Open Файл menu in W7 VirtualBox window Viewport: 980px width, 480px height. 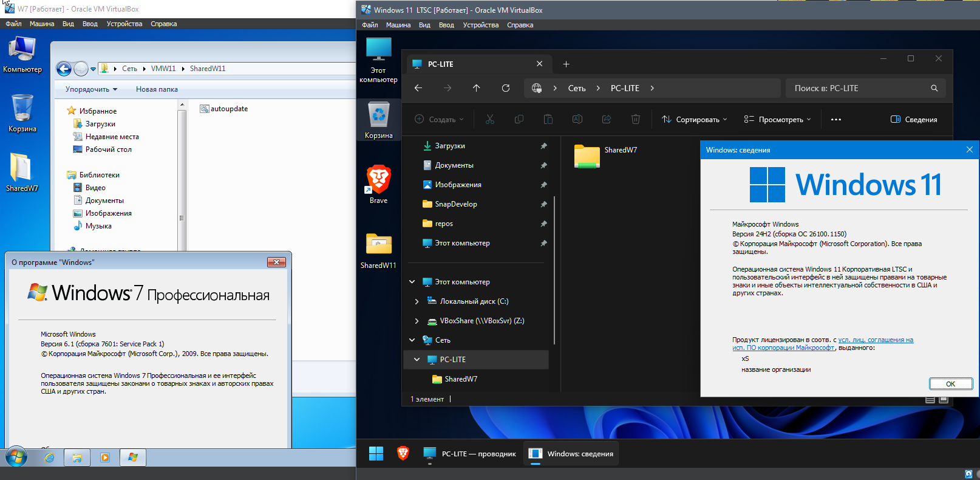point(13,24)
